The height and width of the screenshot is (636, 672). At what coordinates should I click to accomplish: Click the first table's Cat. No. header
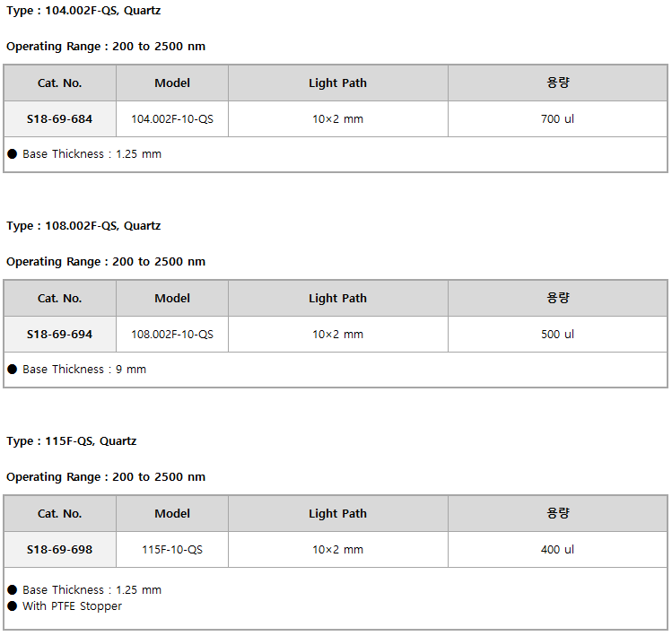point(59,83)
